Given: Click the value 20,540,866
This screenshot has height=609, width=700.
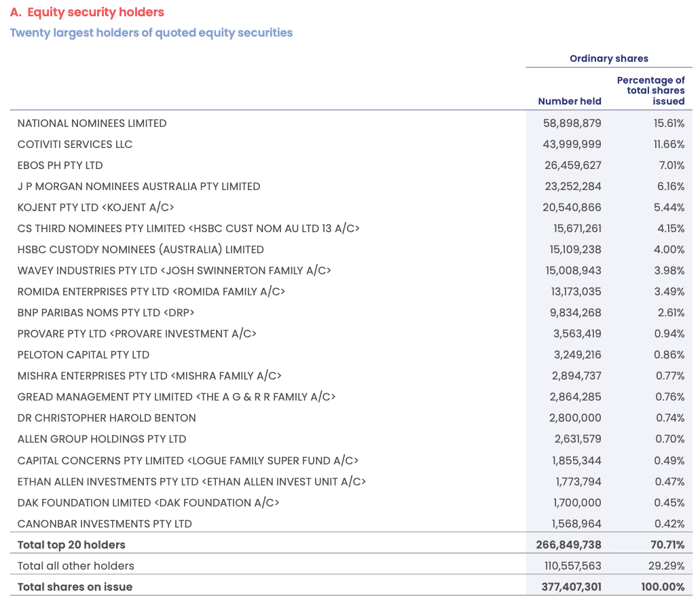Looking at the screenshot, I should tap(572, 207).
